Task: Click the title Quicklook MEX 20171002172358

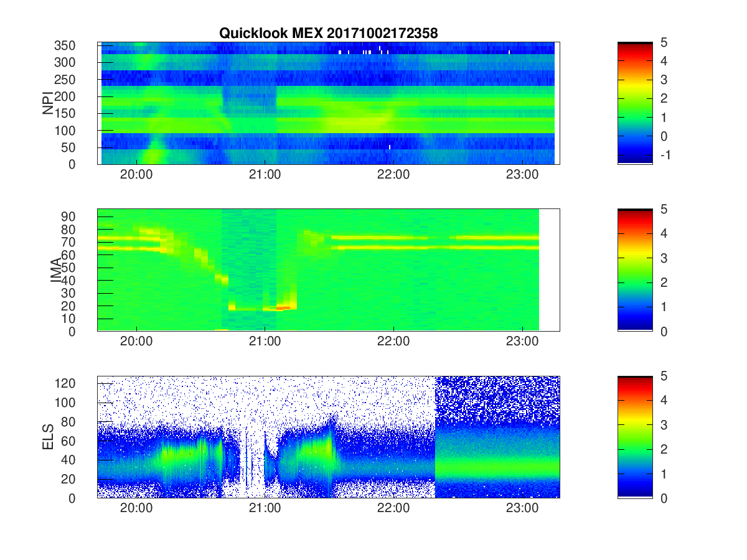Action: 329,34
